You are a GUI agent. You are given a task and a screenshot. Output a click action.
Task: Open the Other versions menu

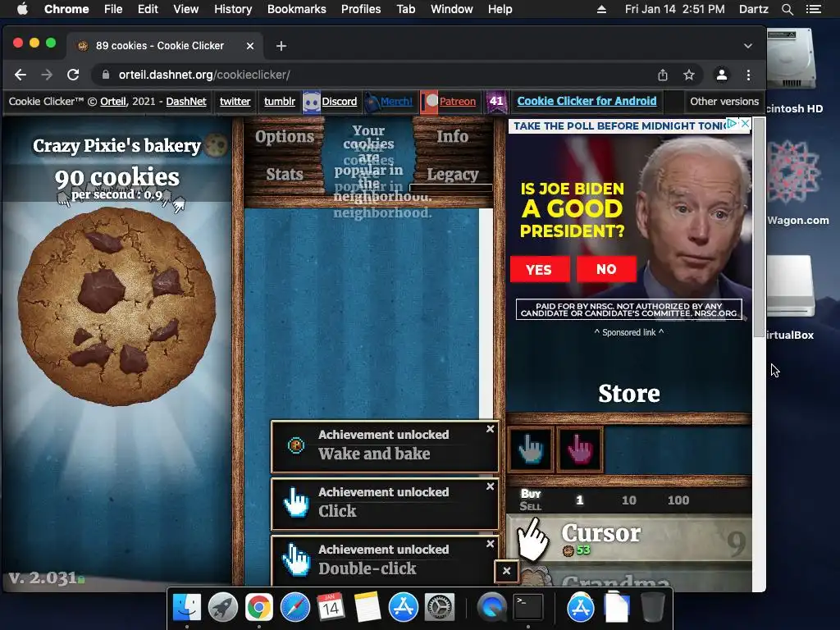coord(724,101)
